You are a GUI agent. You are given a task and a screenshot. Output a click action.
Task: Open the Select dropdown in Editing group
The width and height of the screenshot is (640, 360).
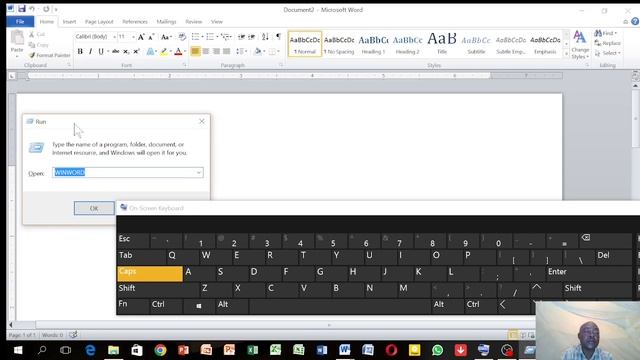point(607,53)
